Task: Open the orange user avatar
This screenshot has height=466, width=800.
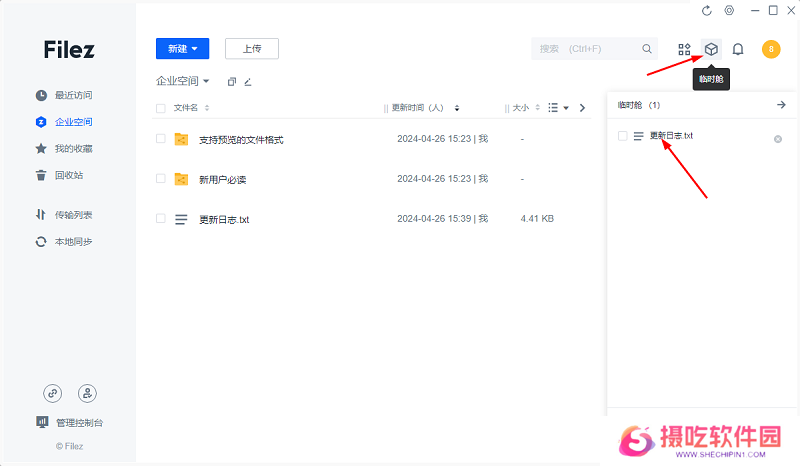Action: 771,49
